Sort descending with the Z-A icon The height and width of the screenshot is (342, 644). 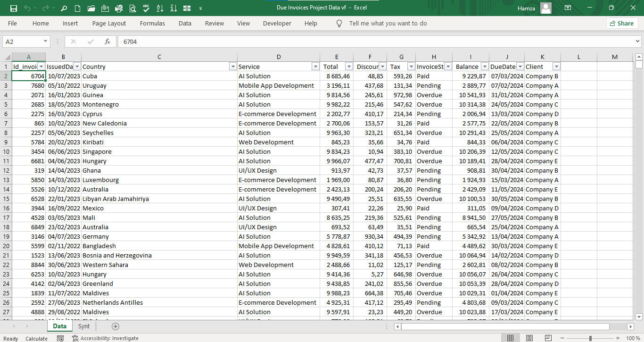pyautogui.click(x=173, y=8)
